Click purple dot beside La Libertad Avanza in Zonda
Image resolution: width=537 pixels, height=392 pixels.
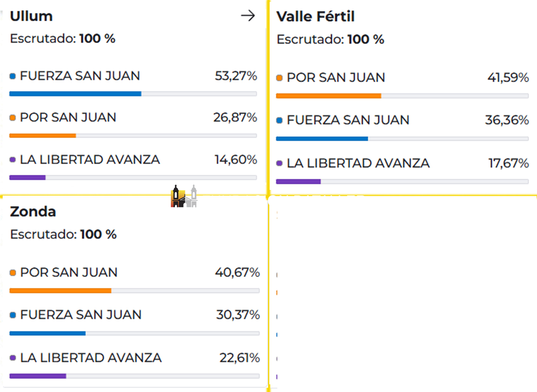13,358
